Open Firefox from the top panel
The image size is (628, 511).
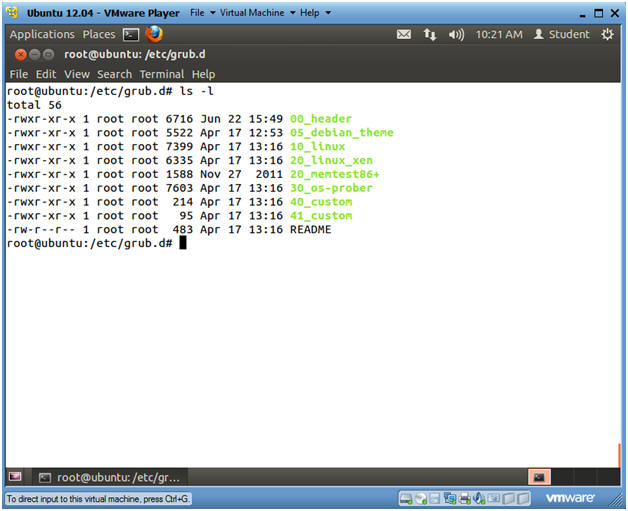[154, 34]
